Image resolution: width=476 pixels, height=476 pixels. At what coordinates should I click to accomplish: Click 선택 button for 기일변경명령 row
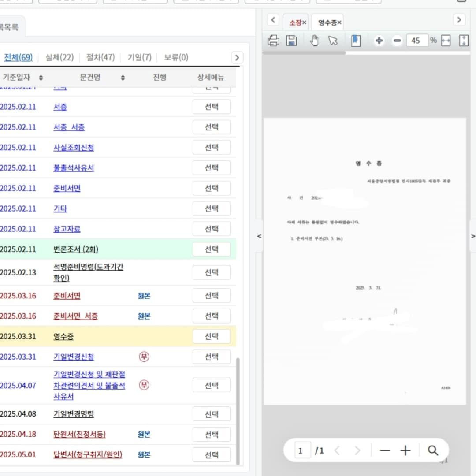tap(212, 414)
